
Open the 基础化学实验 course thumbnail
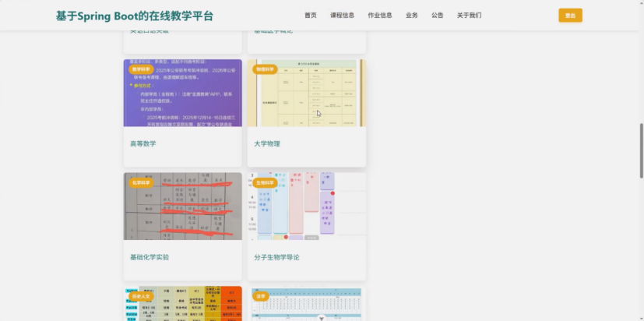pos(183,206)
